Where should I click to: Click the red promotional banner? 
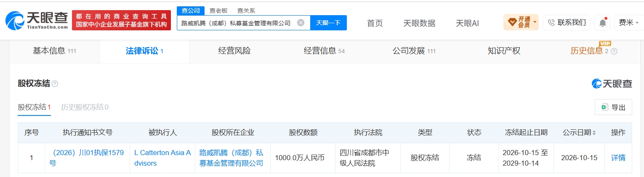point(122,20)
